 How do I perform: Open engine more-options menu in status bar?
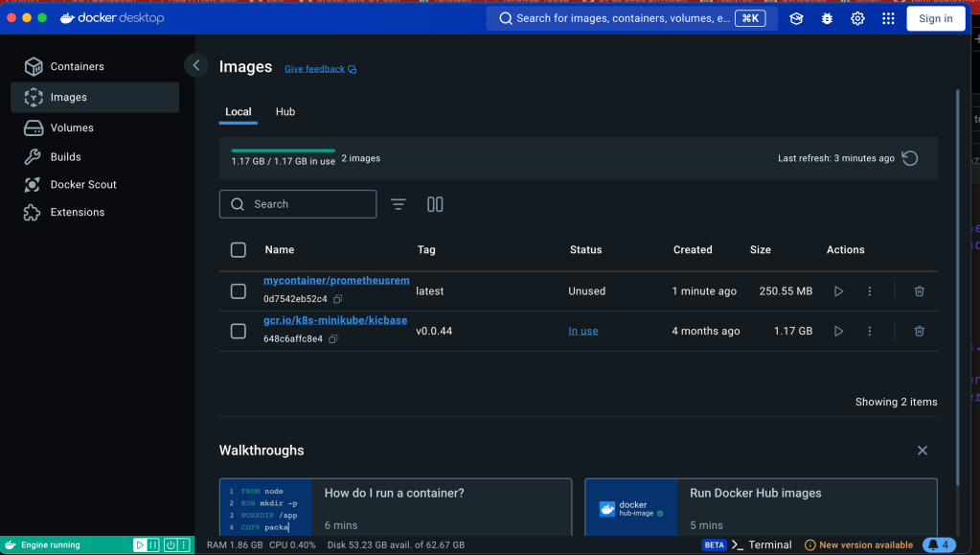coord(184,545)
